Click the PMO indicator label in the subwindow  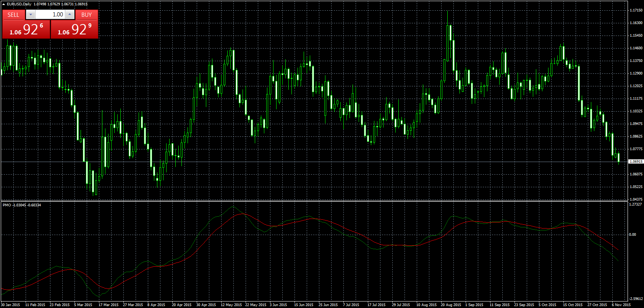pyautogui.click(x=22, y=205)
